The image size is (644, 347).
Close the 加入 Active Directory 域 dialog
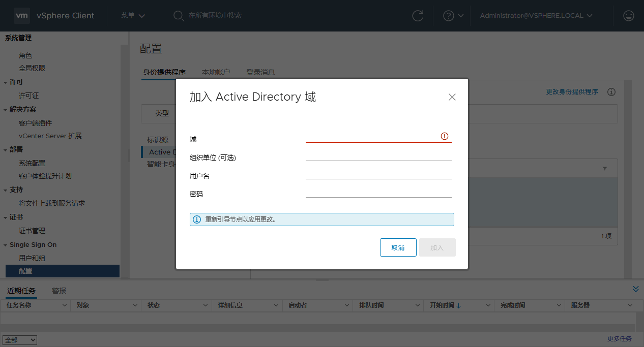[452, 97]
